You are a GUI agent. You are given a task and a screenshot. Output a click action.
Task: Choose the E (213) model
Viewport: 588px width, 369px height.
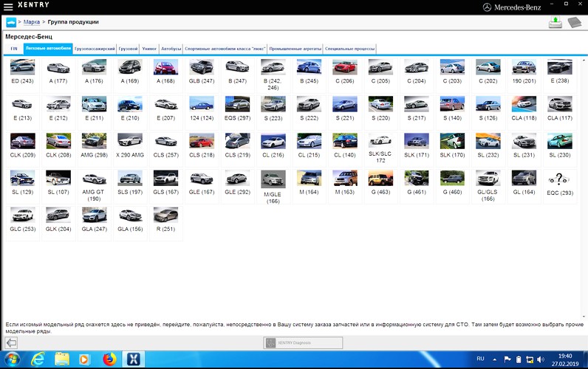tap(22, 111)
